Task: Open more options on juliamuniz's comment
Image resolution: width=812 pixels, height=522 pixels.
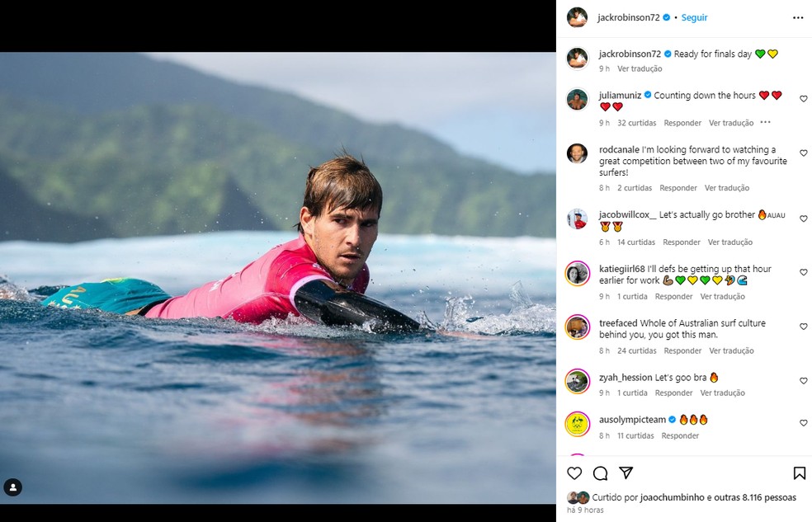Action: point(765,122)
